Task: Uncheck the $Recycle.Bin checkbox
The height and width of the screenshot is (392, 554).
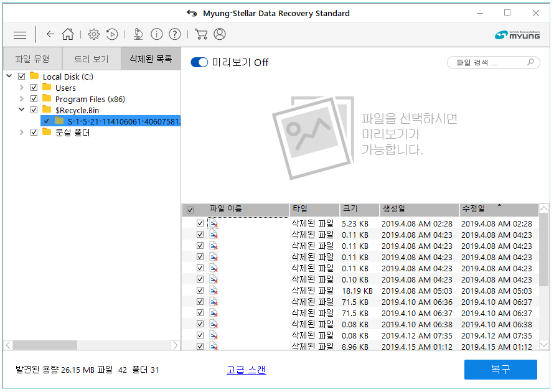Action: [x=34, y=110]
